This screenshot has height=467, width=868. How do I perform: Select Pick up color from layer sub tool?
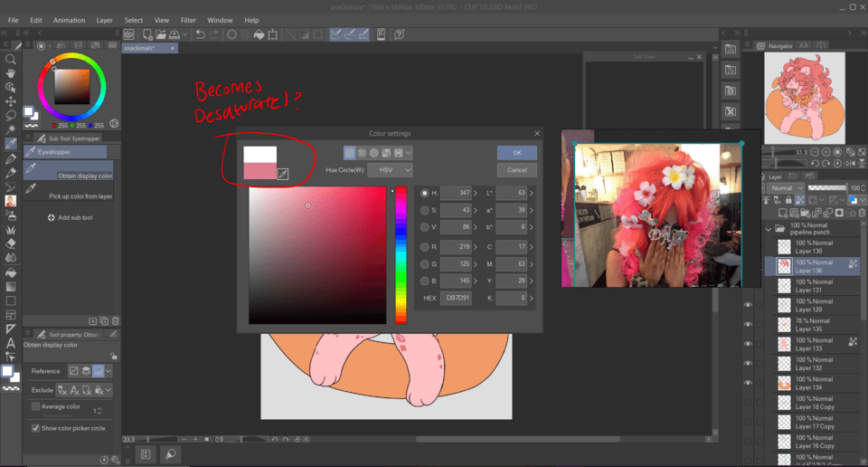(x=69, y=192)
